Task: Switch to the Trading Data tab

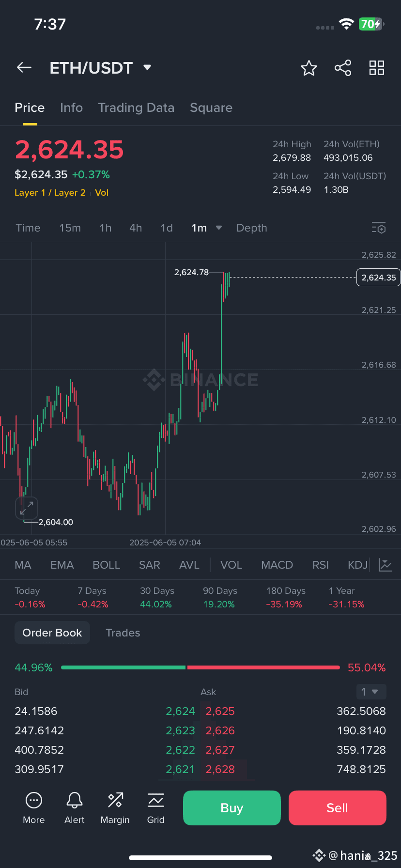Action: 136,108
